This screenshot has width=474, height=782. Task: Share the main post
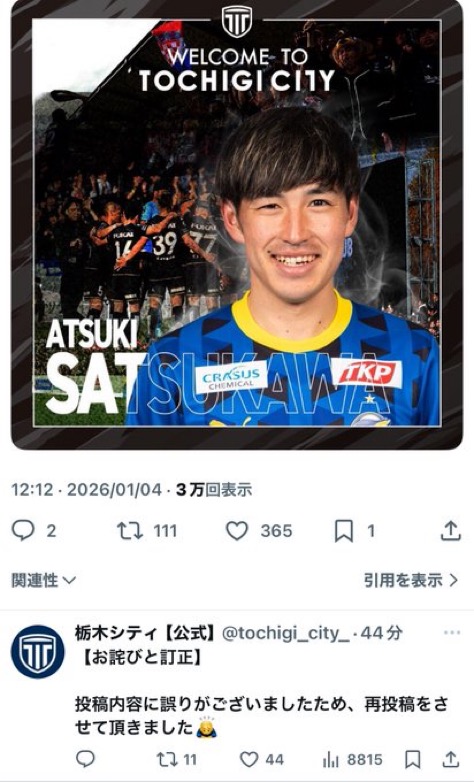pos(450,530)
